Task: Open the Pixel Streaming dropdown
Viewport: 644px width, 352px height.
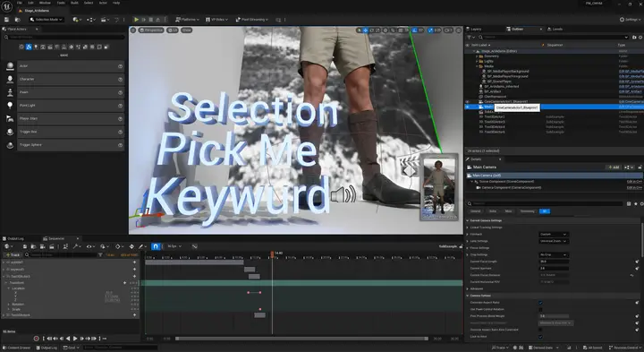Action: tap(252, 20)
